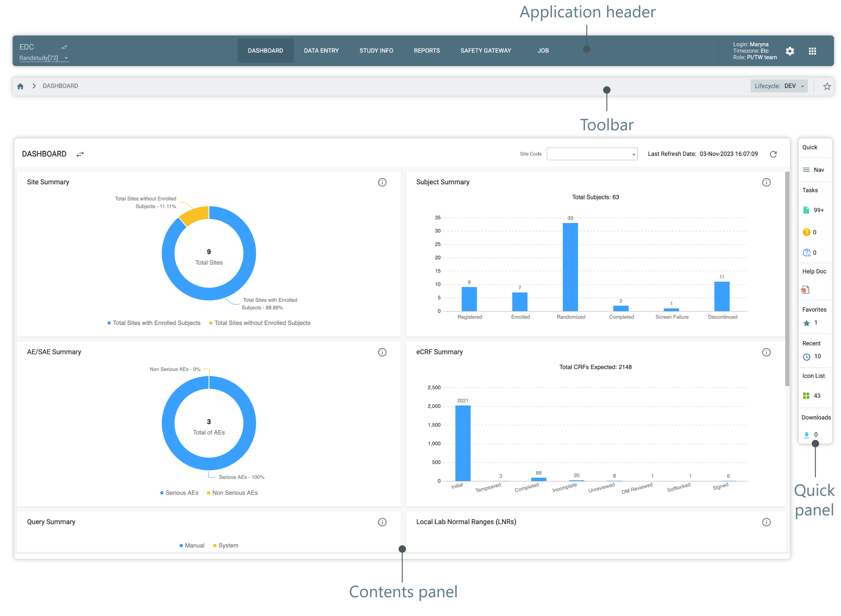Switch to DASHBOARD tab
The width and height of the screenshot is (841, 616).
pos(265,51)
